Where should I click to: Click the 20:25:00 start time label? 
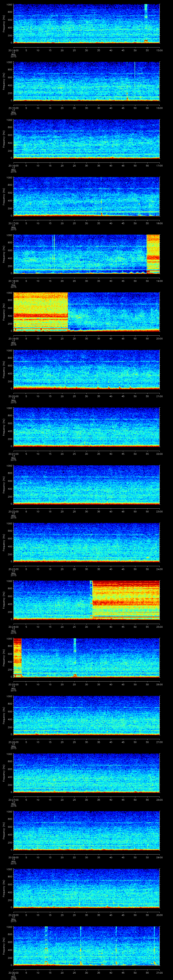coord(13,684)
